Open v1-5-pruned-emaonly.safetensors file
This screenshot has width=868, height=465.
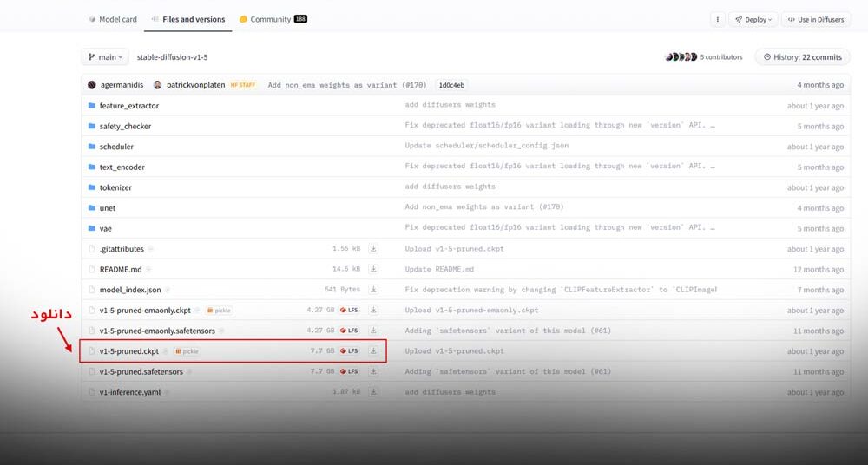point(157,331)
